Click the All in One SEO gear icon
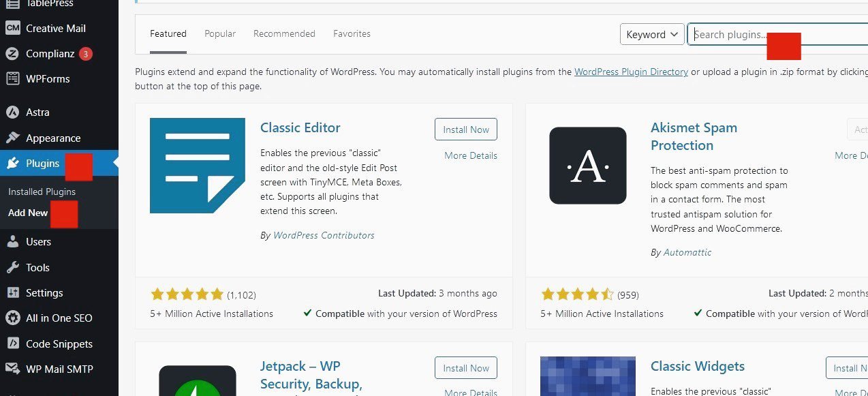Screen dimensions: 868x396 coord(12,318)
